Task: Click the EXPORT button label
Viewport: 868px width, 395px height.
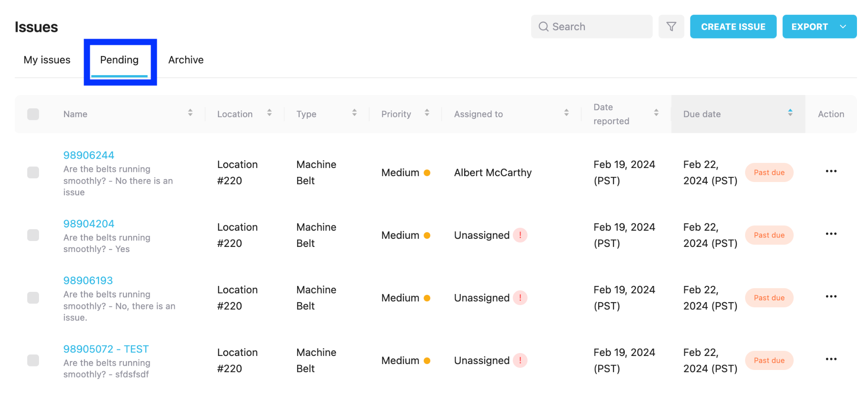Action: pos(810,27)
